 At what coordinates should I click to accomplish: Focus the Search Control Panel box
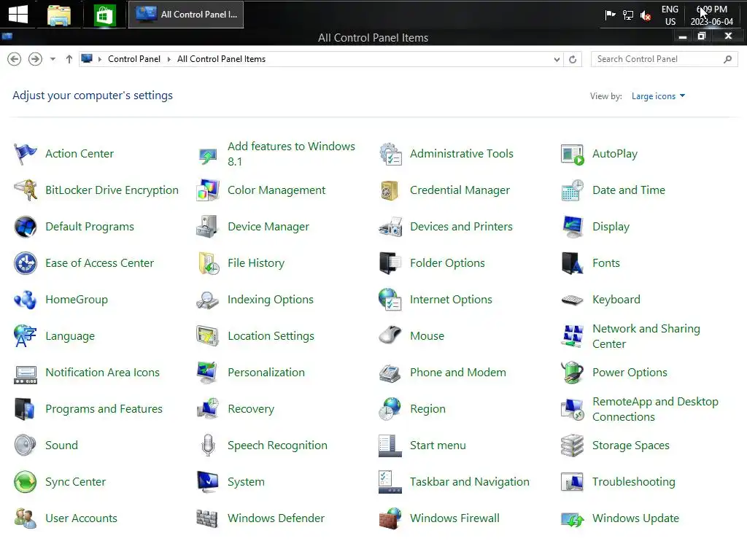pyautogui.click(x=664, y=59)
